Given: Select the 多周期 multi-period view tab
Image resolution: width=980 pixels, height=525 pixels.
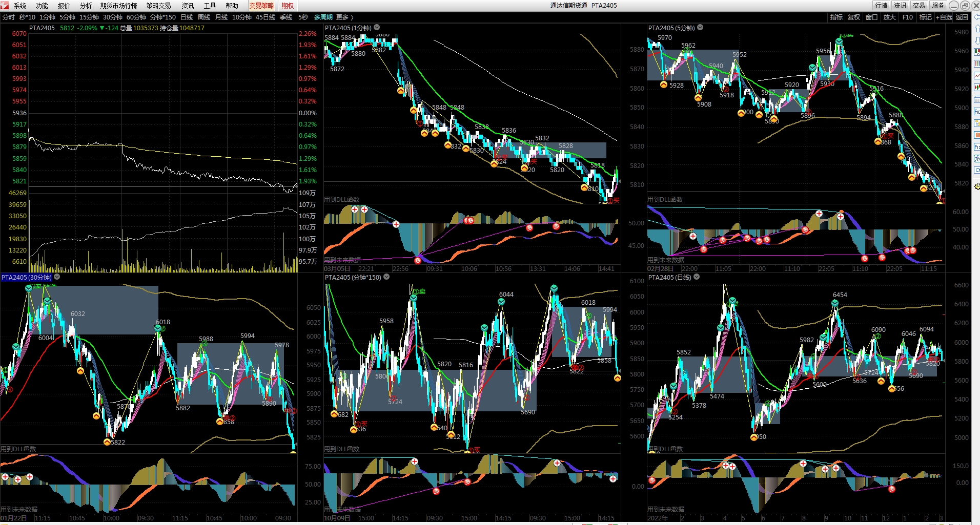Looking at the screenshot, I should coord(323,17).
